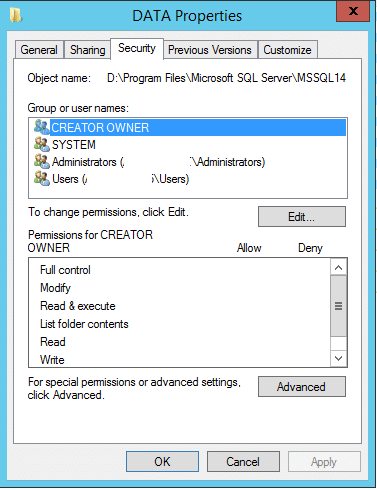Image resolution: width=377 pixels, height=490 pixels.
Task: Click the permissions list scroll up arrow
Action: pyautogui.click(x=339, y=267)
